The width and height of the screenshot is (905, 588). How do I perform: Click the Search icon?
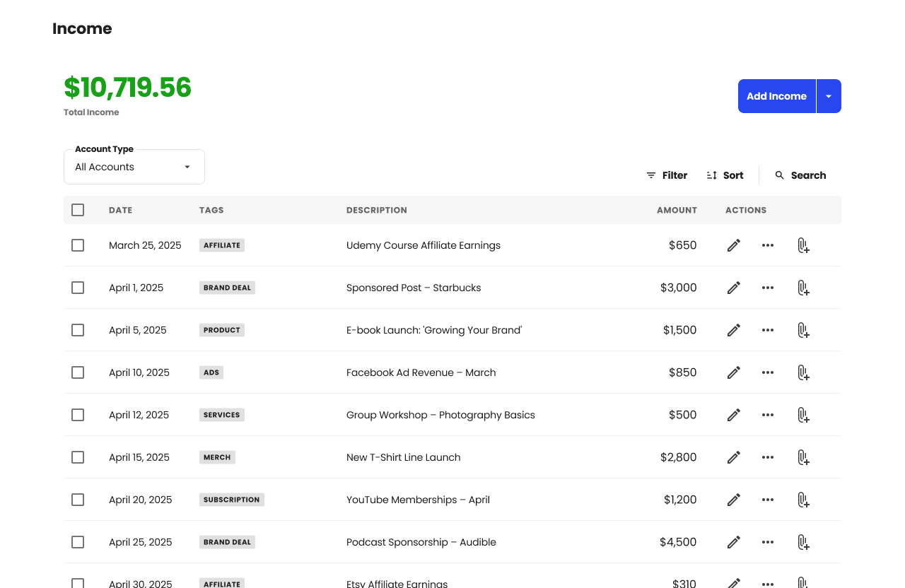pos(780,175)
